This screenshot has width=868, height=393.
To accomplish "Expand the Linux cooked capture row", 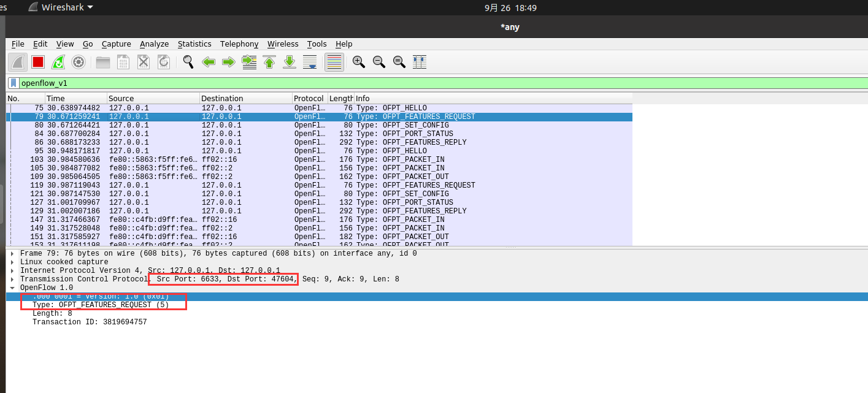I will point(12,262).
